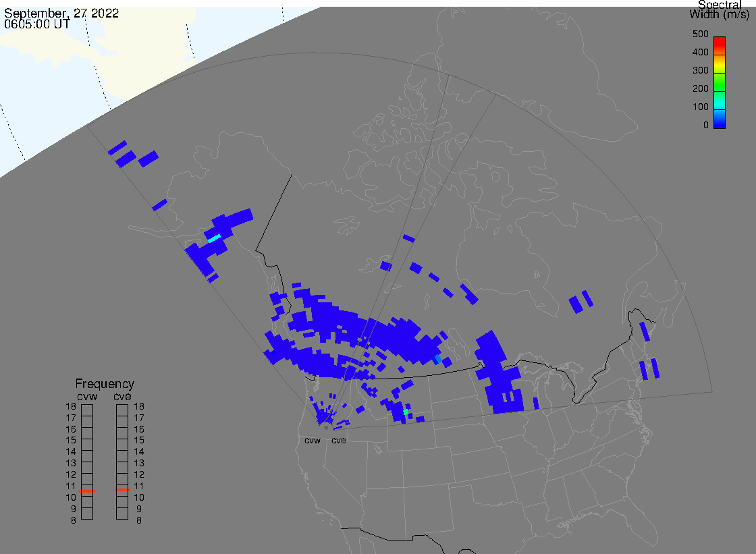Image resolution: width=756 pixels, height=554 pixels.
Task: Click the 'cve' station label on the map
Action: click(338, 440)
